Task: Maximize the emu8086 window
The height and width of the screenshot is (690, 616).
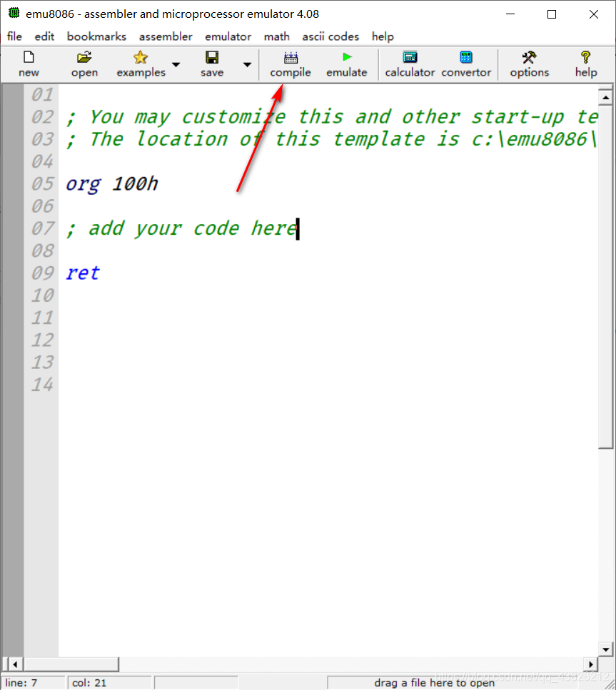Action: pos(552,14)
